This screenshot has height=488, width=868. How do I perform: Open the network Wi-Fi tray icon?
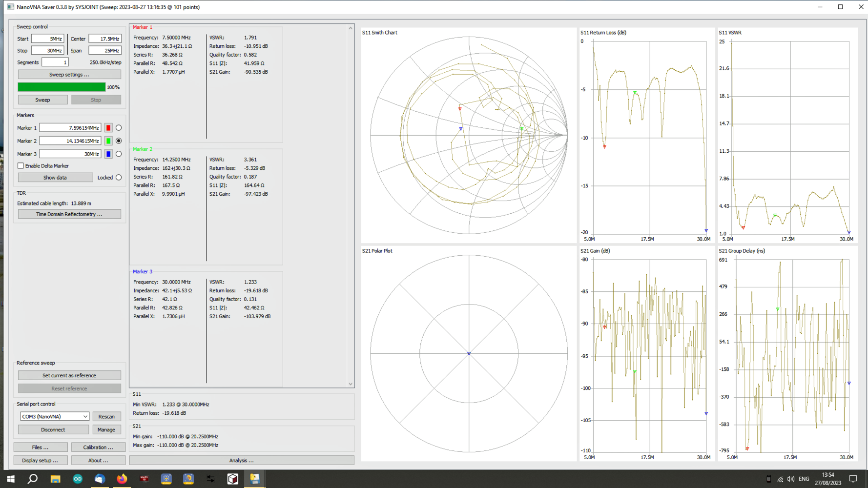tap(780, 479)
